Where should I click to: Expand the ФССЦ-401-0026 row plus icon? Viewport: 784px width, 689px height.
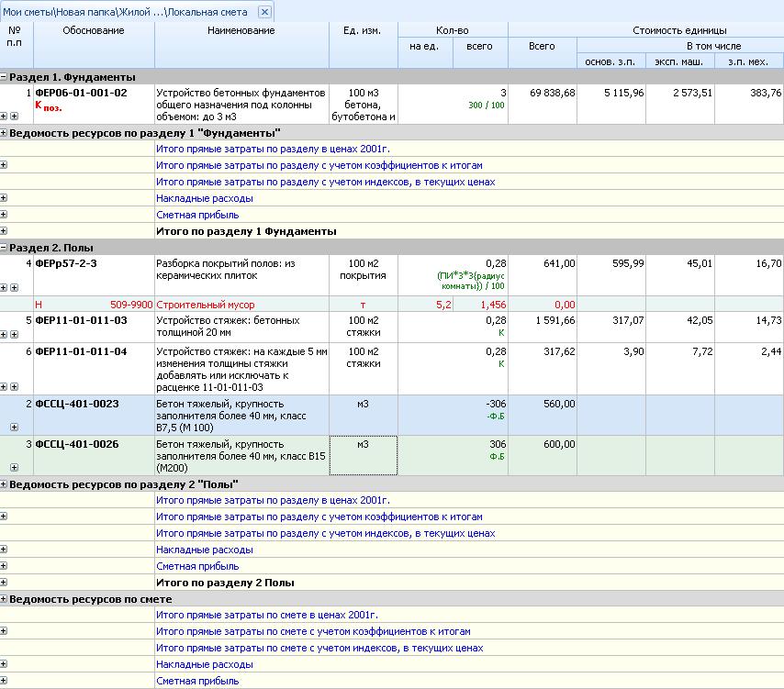(x=14, y=468)
